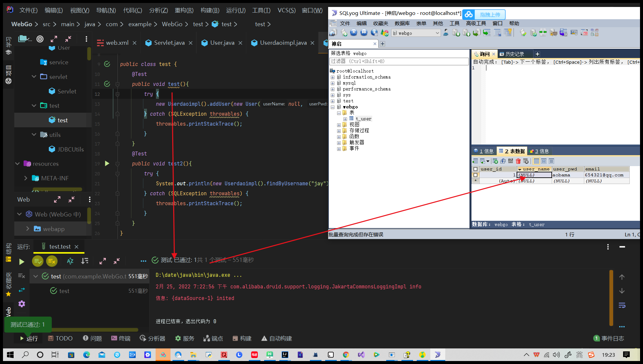Click the 测试已通过:1 status button

(x=28, y=324)
